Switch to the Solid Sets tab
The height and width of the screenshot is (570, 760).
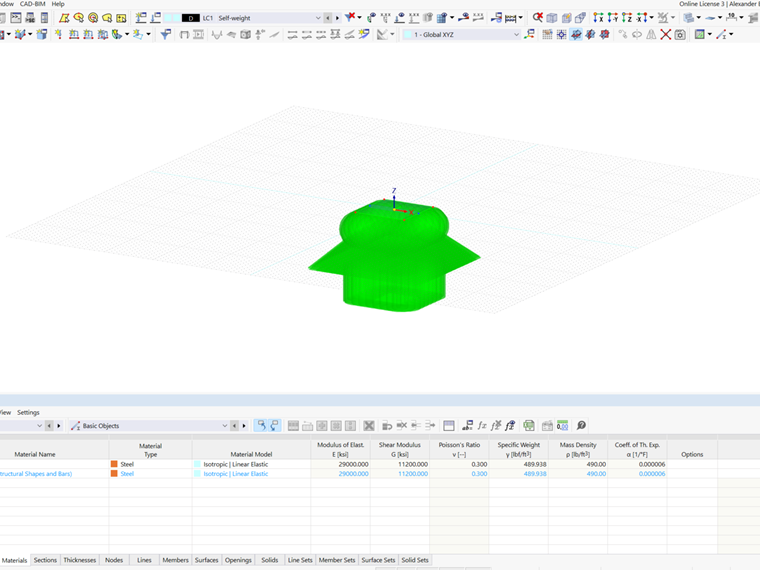click(415, 560)
